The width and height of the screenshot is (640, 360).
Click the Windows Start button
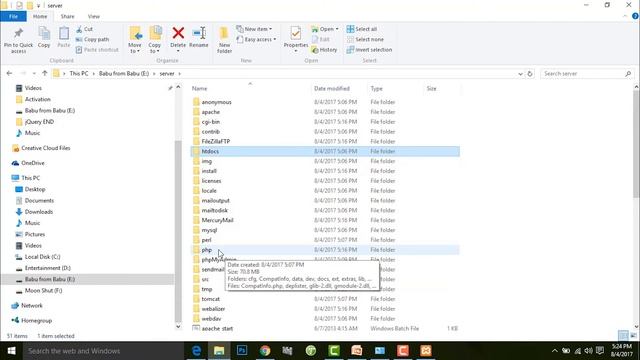coord(11,351)
